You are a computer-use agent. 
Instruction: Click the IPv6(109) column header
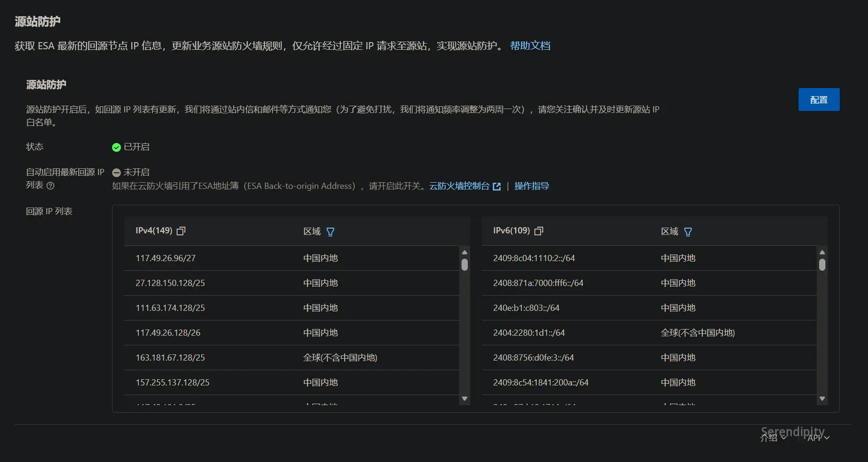[x=511, y=231]
